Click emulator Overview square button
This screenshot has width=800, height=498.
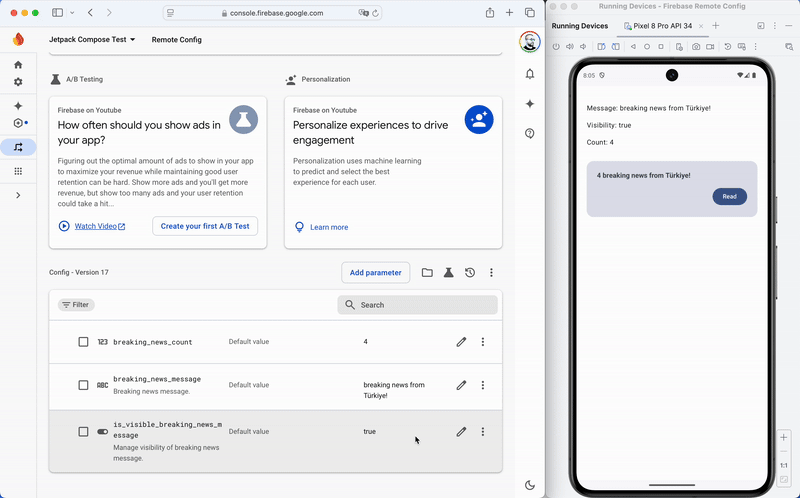pyautogui.click(x=661, y=46)
